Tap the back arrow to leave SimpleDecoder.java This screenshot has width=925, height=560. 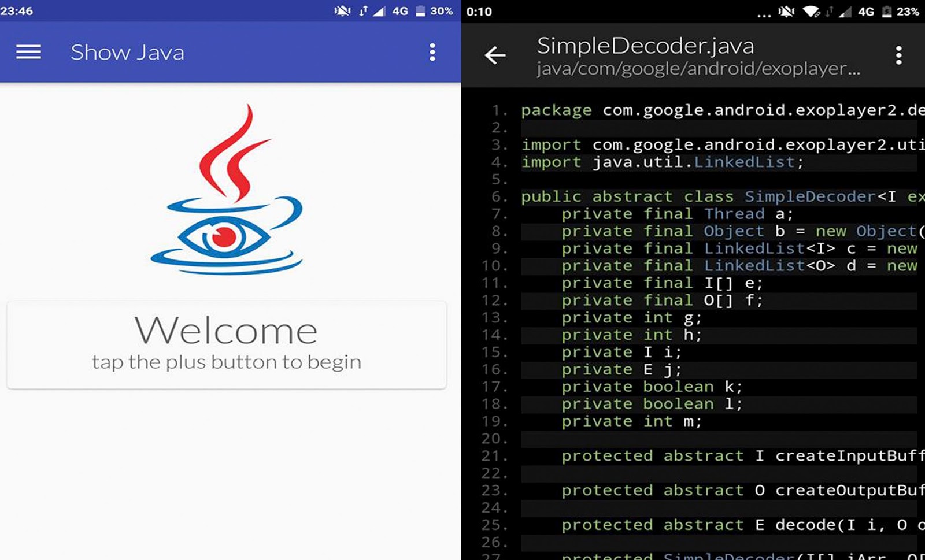[x=494, y=55]
